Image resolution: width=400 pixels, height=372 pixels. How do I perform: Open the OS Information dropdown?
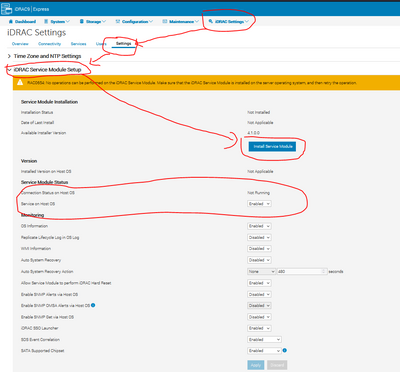point(259,226)
